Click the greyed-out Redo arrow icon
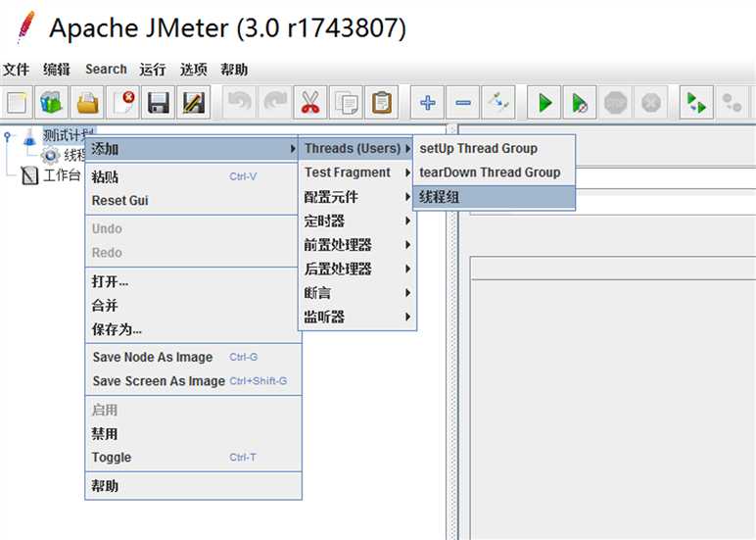The height and width of the screenshot is (540, 756). (275, 102)
